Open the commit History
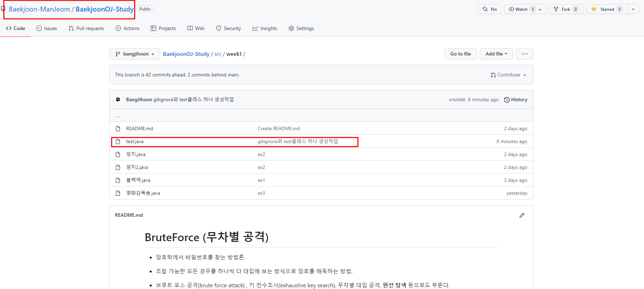 click(x=516, y=99)
